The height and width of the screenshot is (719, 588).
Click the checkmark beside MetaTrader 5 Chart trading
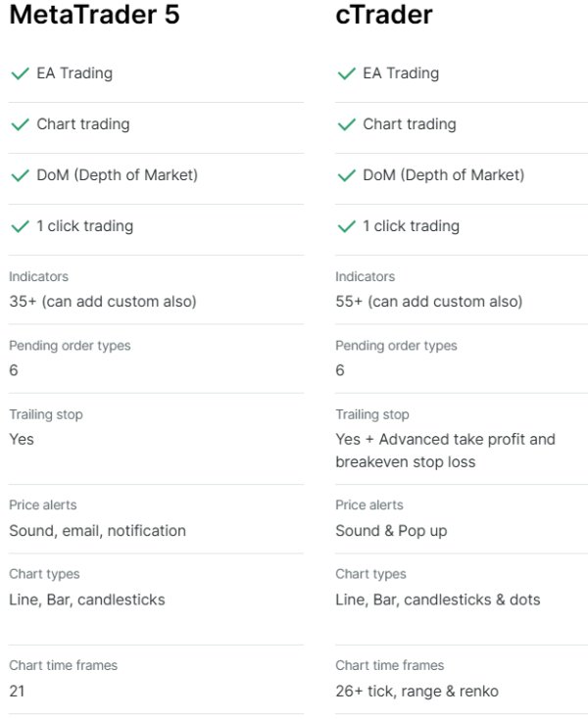(x=19, y=124)
